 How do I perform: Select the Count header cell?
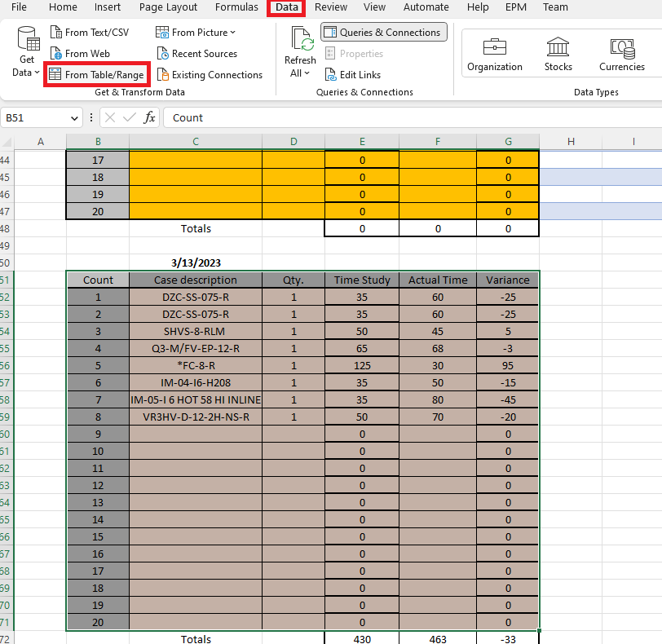pyautogui.click(x=98, y=280)
